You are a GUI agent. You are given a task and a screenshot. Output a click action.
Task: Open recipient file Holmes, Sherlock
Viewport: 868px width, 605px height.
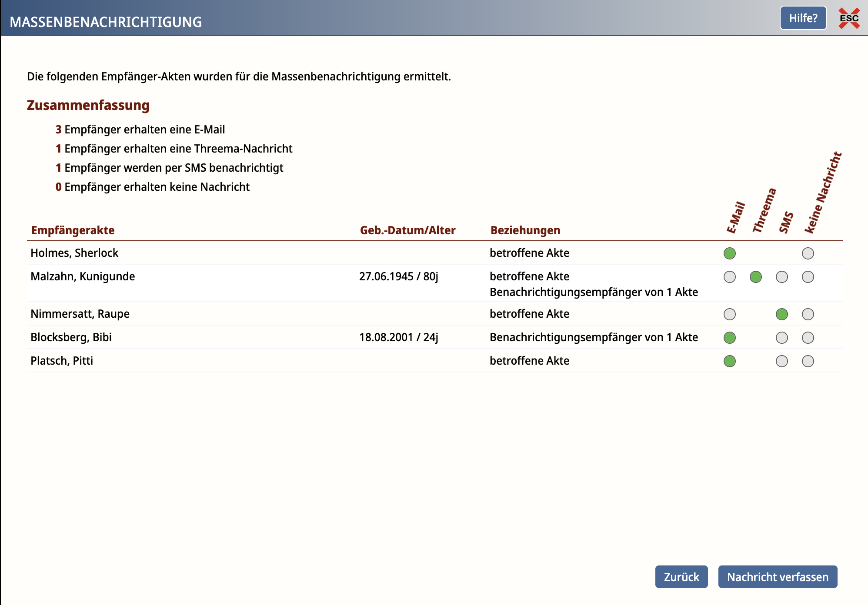pos(74,253)
